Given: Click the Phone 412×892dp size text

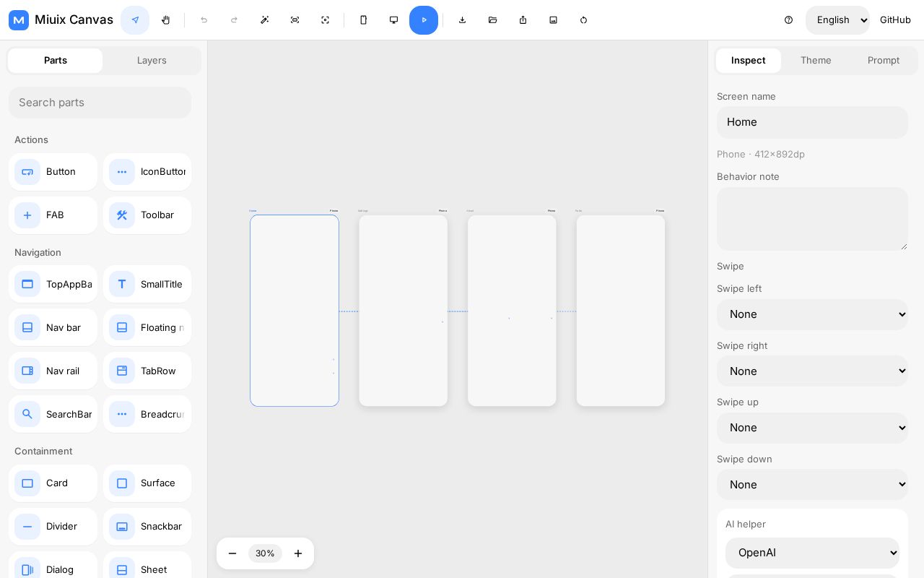Looking at the screenshot, I should [761, 155].
